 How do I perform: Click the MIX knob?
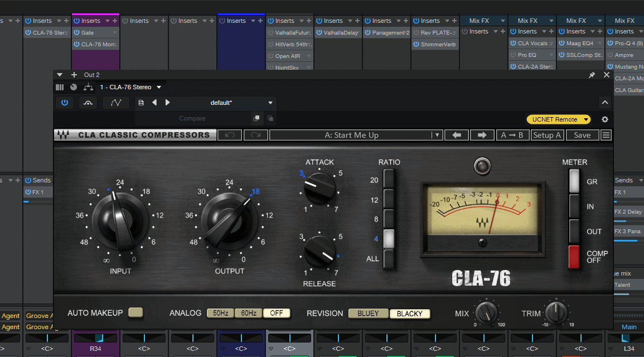(x=487, y=312)
